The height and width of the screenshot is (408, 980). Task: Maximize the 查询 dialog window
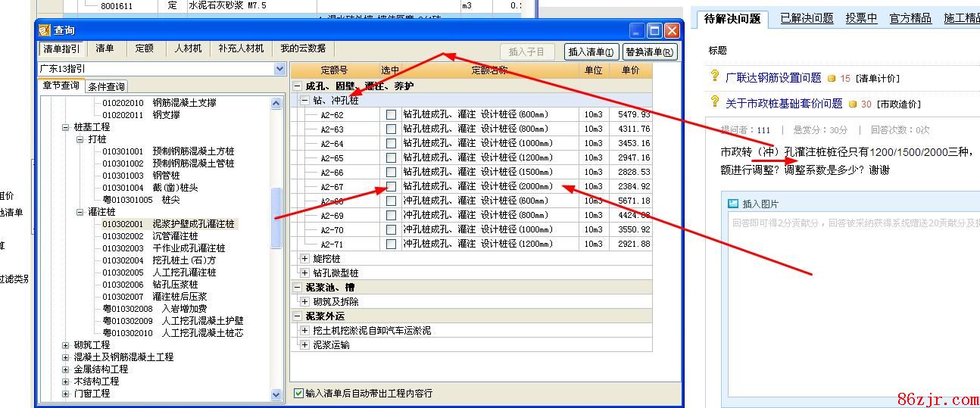(654, 30)
